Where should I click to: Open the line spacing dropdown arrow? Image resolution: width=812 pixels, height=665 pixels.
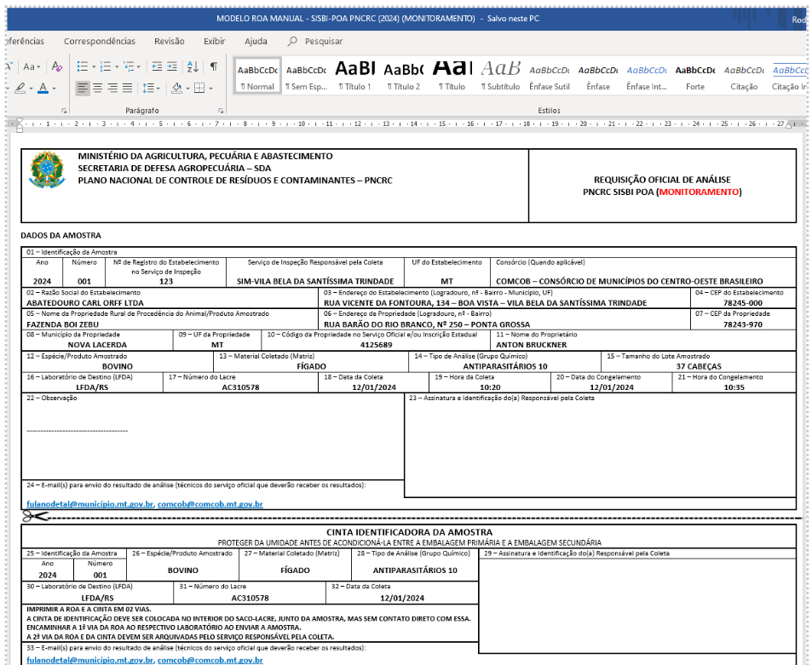click(158, 89)
